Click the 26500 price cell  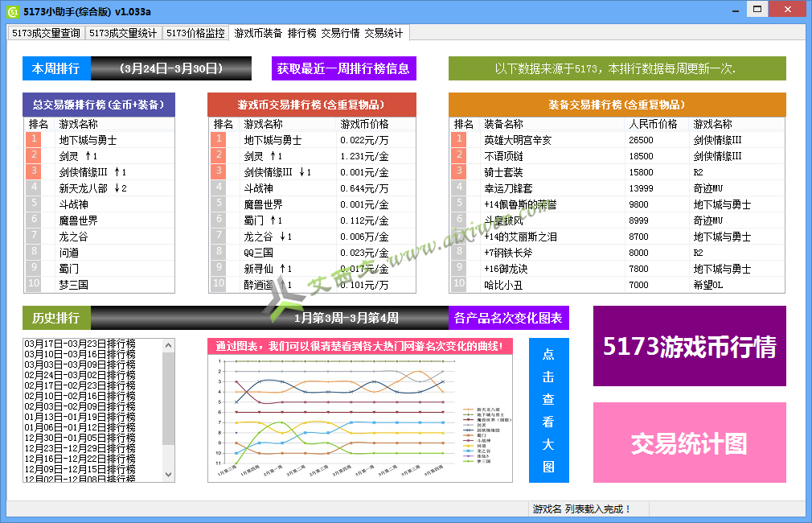[641, 140]
